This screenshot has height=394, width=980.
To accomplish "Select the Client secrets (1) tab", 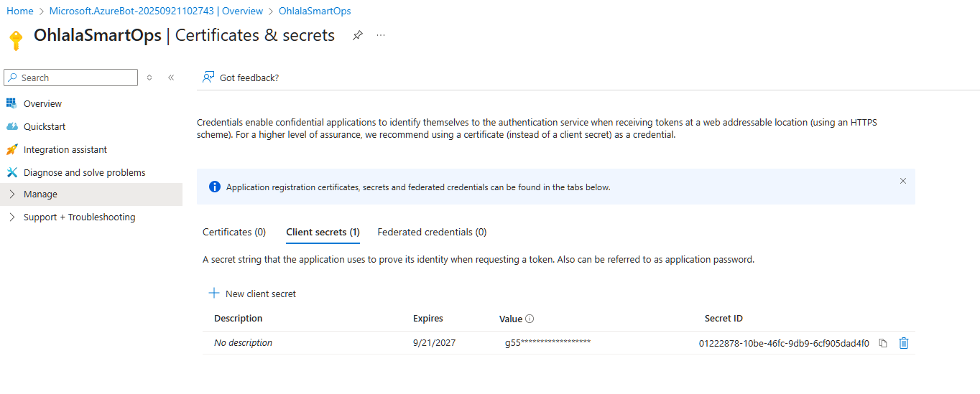I will 323,233.
